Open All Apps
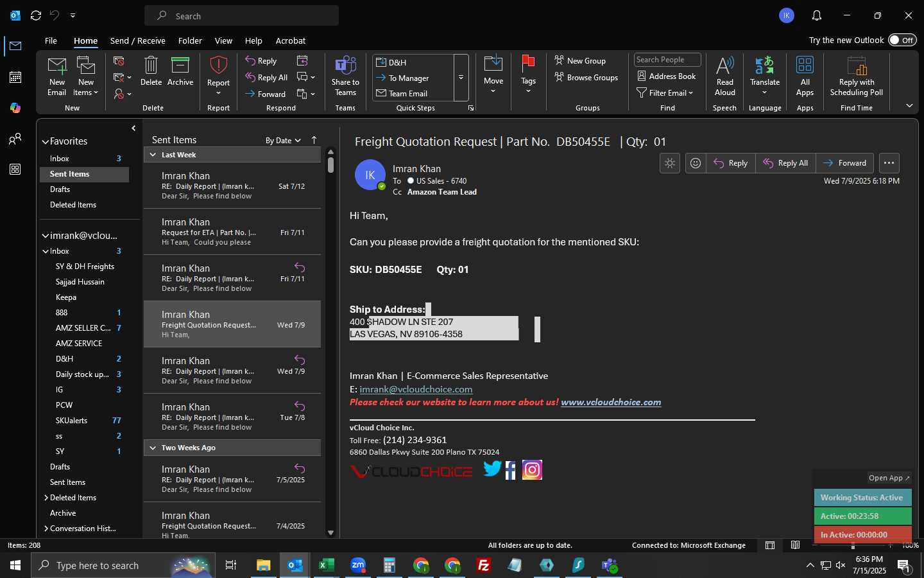The width and height of the screenshot is (924, 578). 805,76
